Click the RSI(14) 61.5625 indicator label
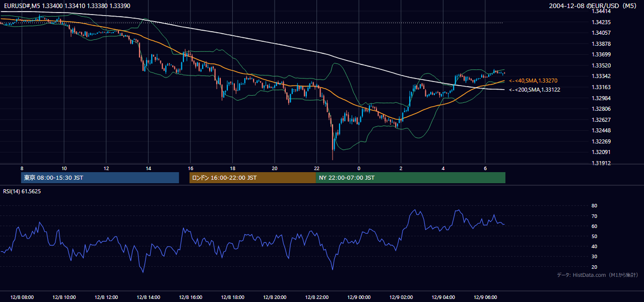The height and width of the screenshot is (302, 644). pyautogui.click(x=22, y=191)
